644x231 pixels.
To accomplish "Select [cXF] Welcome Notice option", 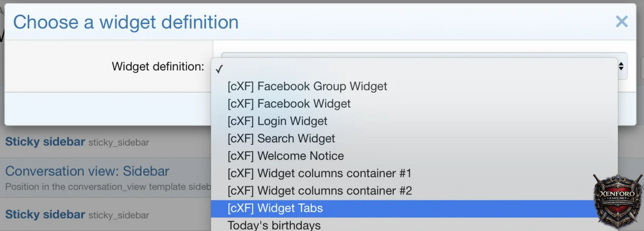I will [x=286, y=156].
